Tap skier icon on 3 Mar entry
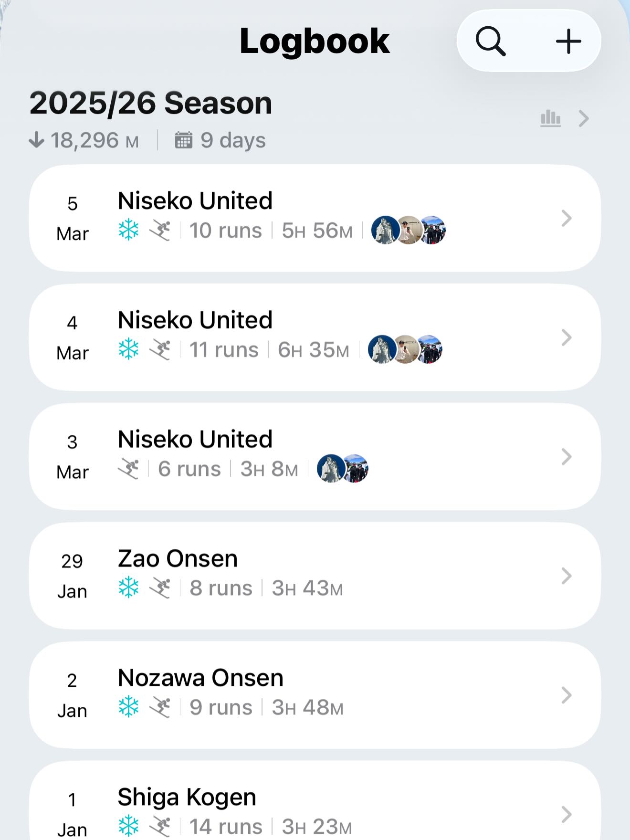The width and height of the screenshot is (630, 840). coord(128,469)
